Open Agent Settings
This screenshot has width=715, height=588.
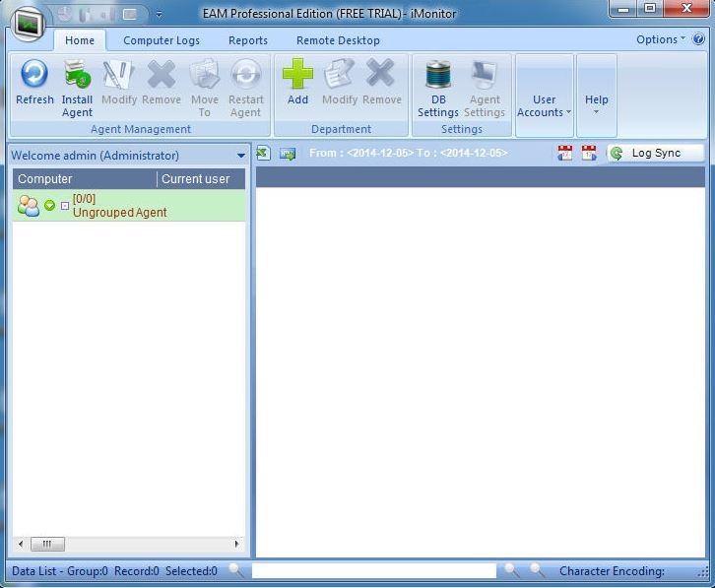485,89
